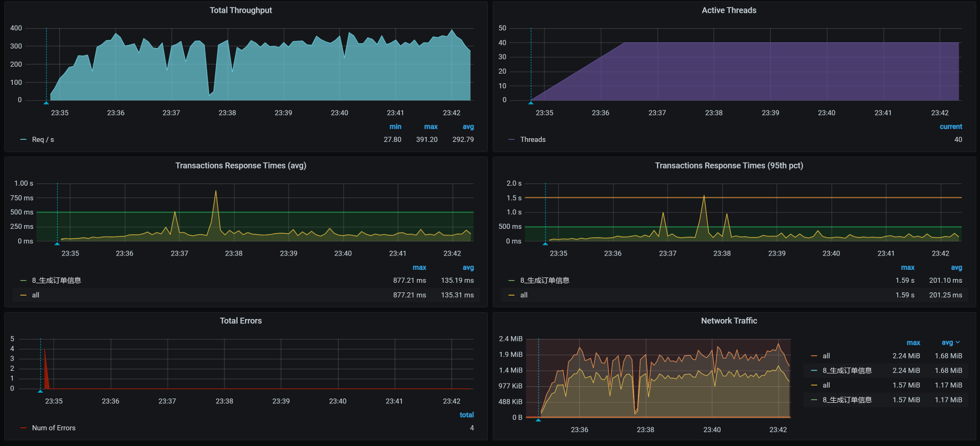Open color picker for Threads series swatch
Image resolution: width=980 pixels, height=446 pixels.
pos(511,140)
